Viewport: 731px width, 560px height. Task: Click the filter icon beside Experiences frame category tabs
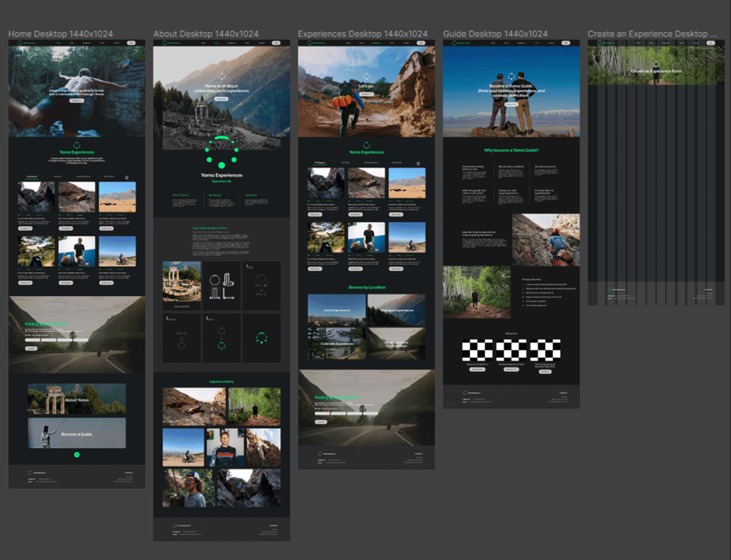click(x=418, y=163)
